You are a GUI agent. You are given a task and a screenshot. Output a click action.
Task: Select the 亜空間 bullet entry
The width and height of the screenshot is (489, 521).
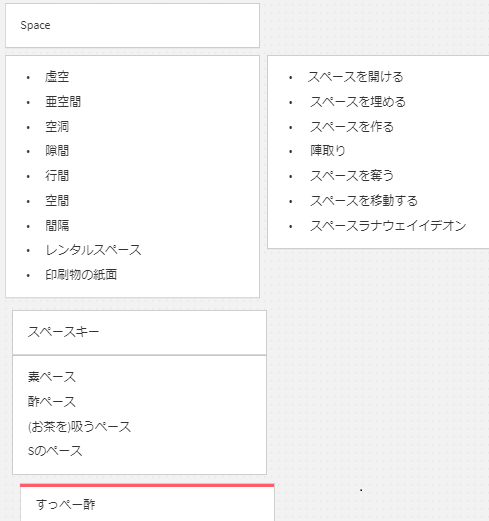63,102
